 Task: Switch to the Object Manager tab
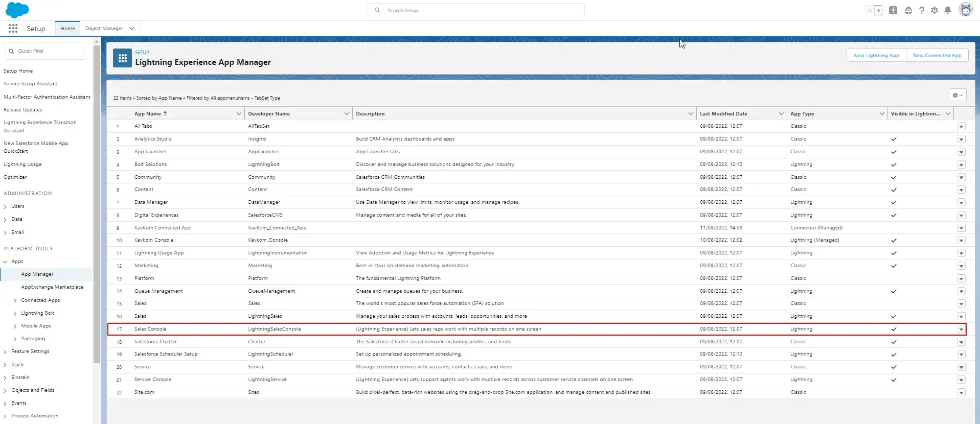point(104,29)
